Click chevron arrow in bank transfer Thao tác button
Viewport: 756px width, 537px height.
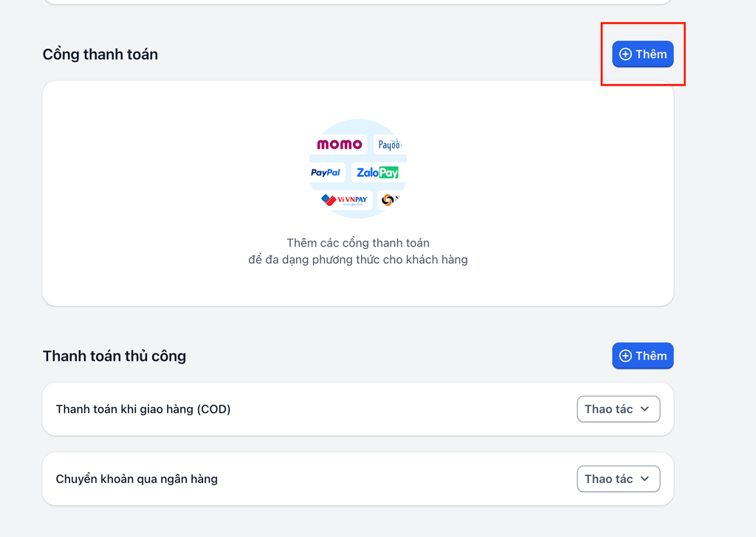(645, 479)
